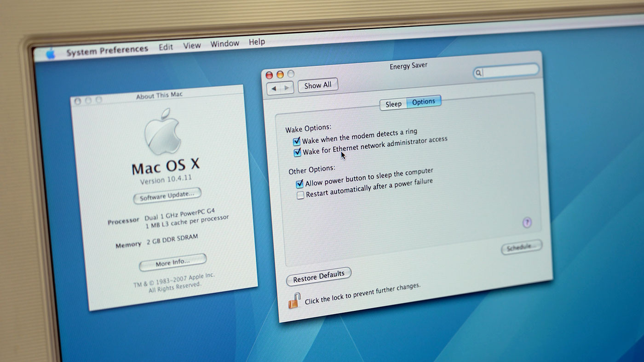This screenshot has width=644, height=362.
Task: Click the Dual 1 GHz PowerPC G4 text
Action: [180, 214]
